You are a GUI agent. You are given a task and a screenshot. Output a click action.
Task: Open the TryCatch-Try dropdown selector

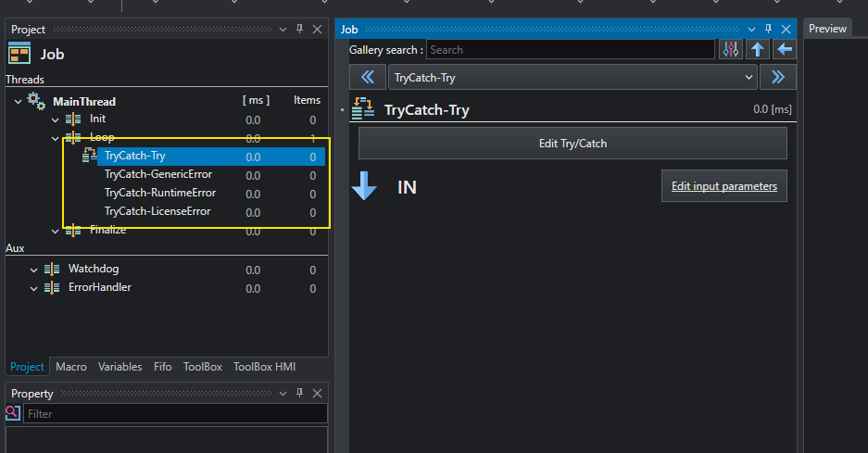[572, 77]
